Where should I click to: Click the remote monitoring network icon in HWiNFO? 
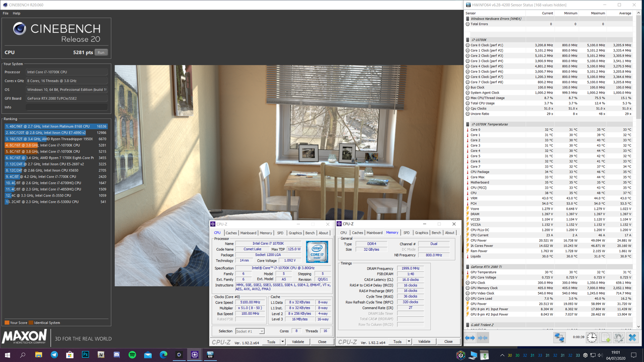coord(559,337)
